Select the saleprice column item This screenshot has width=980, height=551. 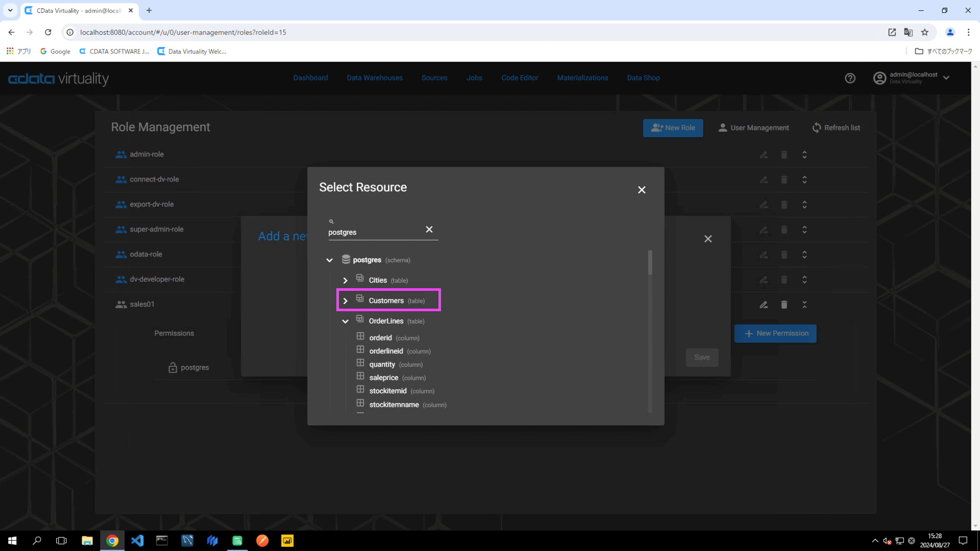tap(383, 378)
